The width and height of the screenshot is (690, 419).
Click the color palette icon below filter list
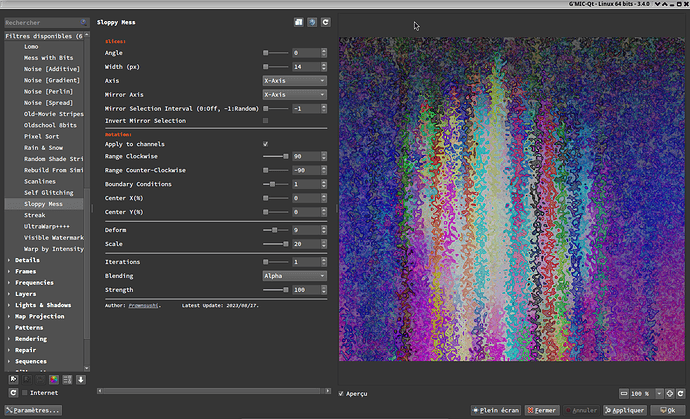(54, 379)
